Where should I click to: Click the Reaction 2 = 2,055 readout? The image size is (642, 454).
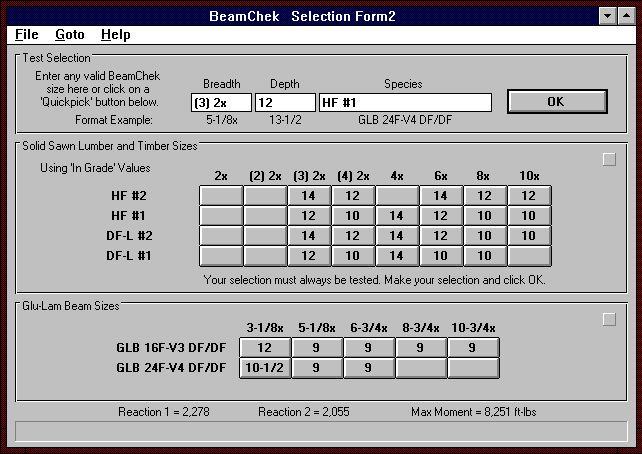(x=304, y=412)
